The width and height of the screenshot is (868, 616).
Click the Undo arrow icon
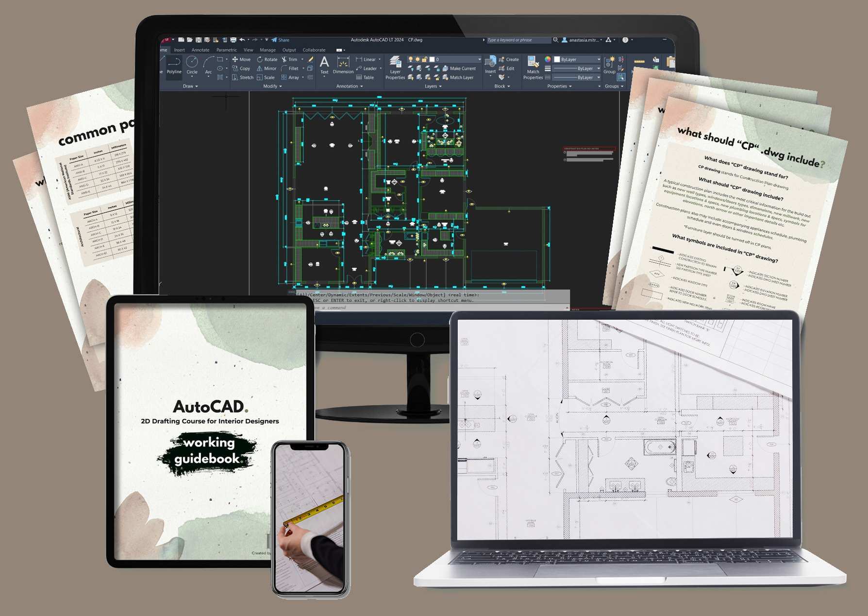coord(242,40)
